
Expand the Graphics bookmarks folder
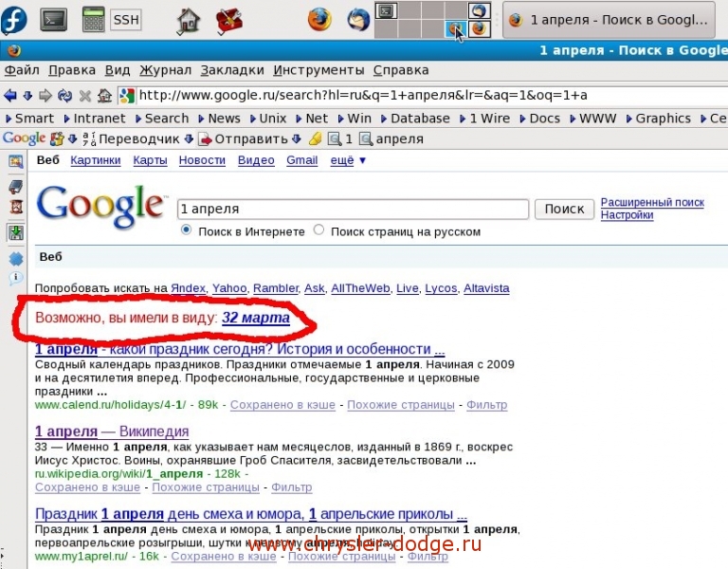[x=659, y=119]
